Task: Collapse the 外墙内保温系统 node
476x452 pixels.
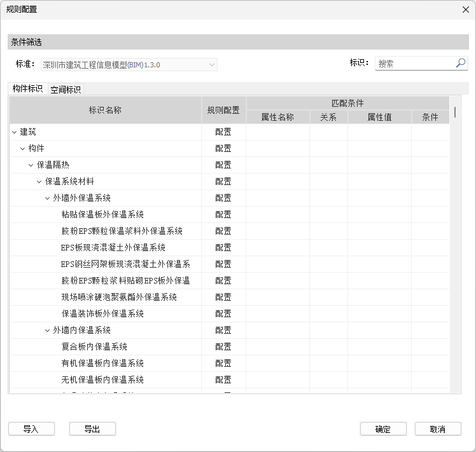Action: coord(48,331)
